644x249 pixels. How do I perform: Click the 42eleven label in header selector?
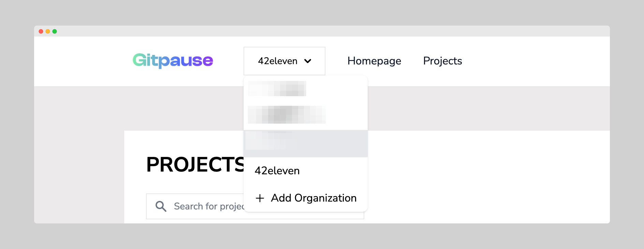277,61
